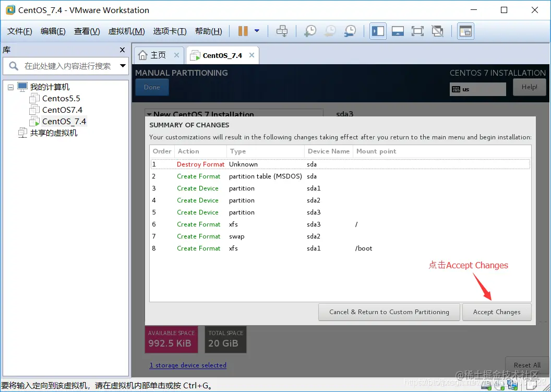Click the Device Name column header

329,151
